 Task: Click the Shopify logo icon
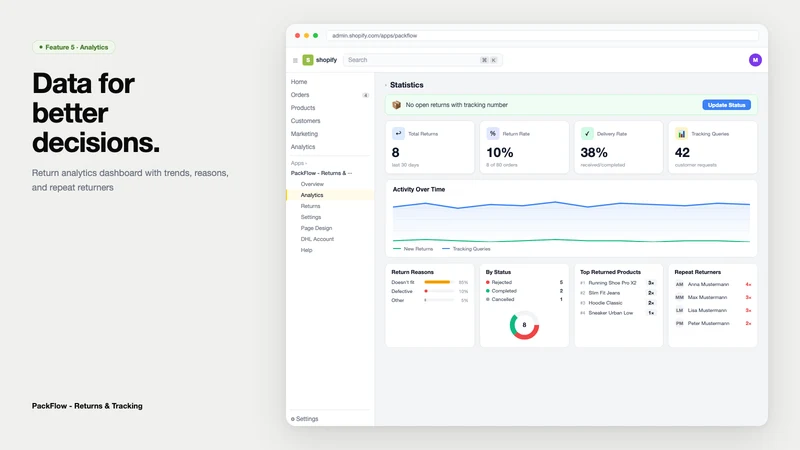pyautogui.click(x=308, y=60)
